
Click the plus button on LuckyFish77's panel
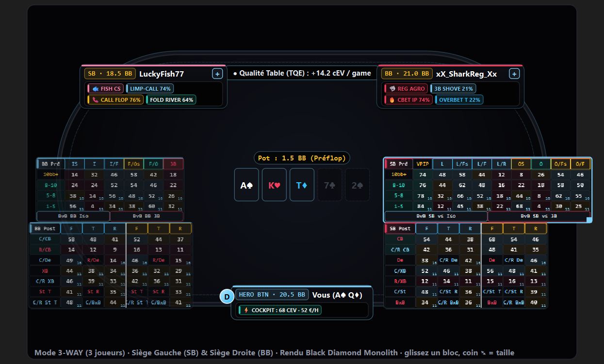pos(217,74)
